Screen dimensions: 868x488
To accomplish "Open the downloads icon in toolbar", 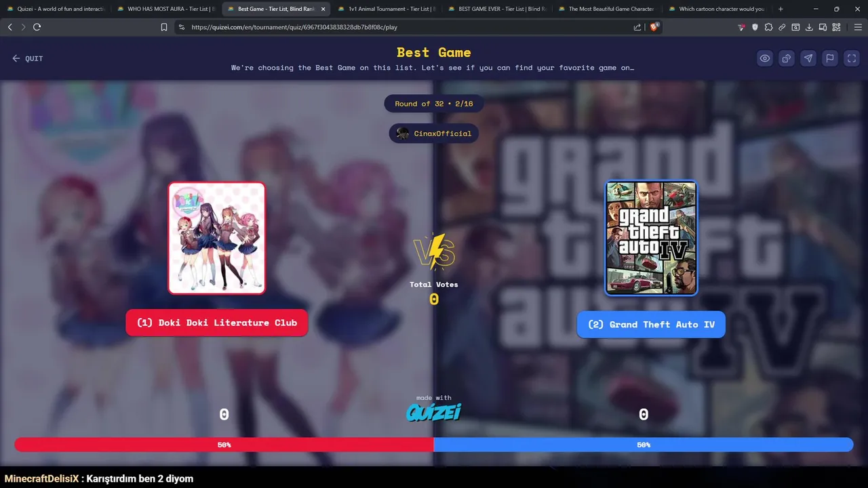I will coord(809,27).
